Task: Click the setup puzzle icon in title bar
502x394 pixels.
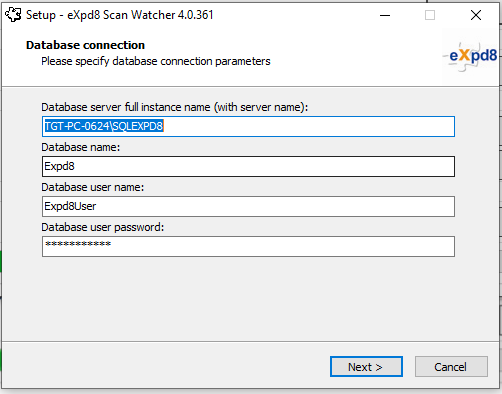Action: [x=13, y=15]
